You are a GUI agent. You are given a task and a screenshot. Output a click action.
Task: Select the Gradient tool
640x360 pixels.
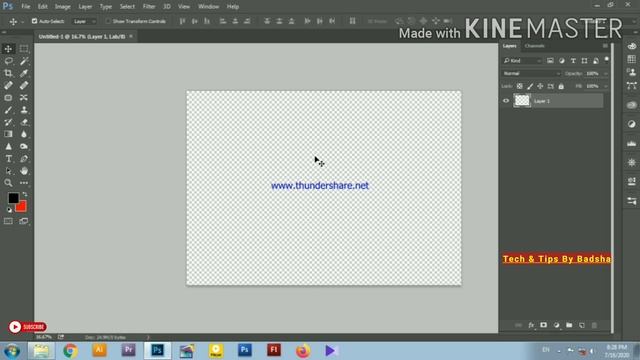[8, 134]
